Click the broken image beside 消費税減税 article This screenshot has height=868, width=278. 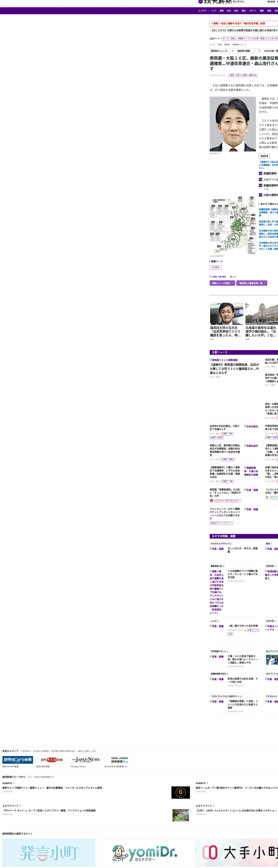[x=251, y=490]
